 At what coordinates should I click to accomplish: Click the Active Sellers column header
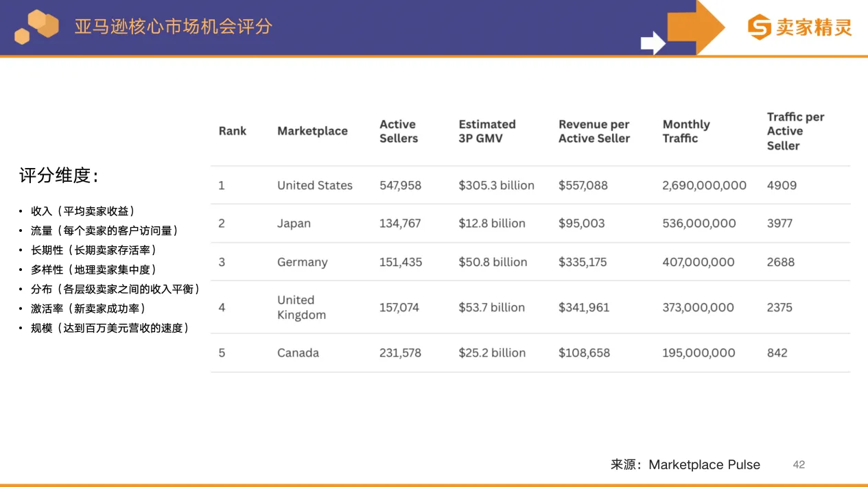click(398, 130)
